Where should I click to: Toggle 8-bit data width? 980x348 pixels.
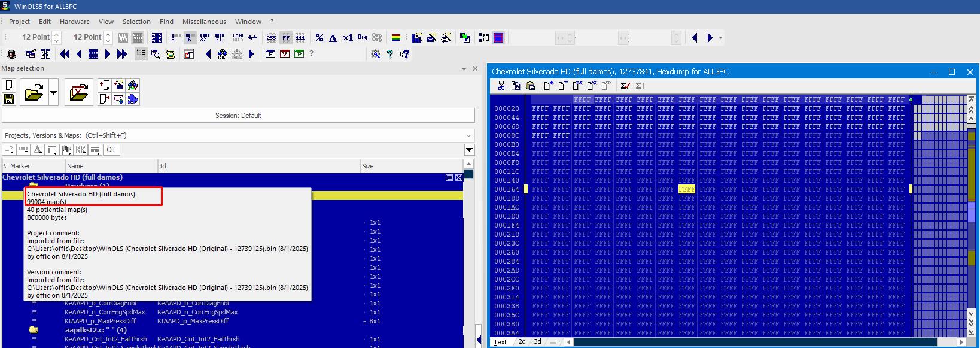tap(175, 38)
